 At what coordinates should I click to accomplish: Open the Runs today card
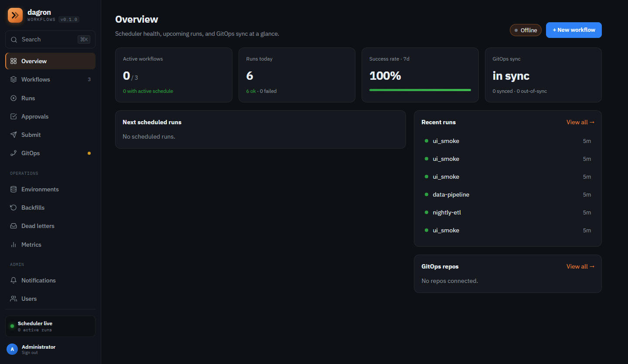[297, 75]
